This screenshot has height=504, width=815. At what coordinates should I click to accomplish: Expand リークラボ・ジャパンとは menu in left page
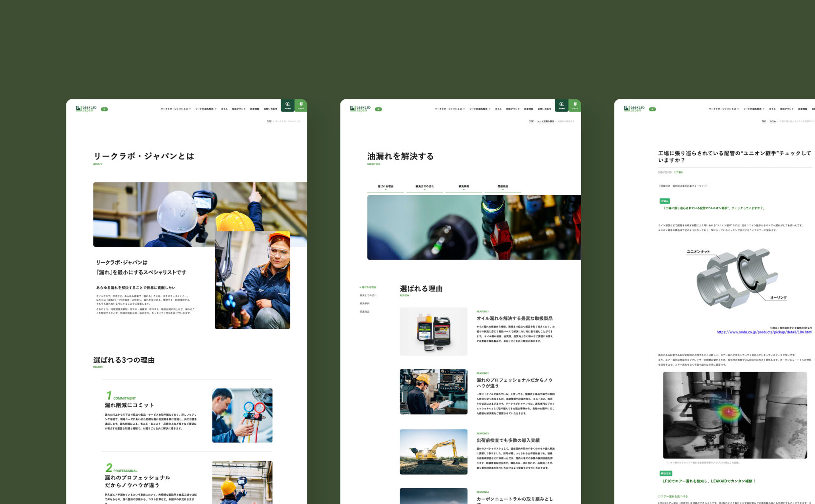[x=176, y=109]
